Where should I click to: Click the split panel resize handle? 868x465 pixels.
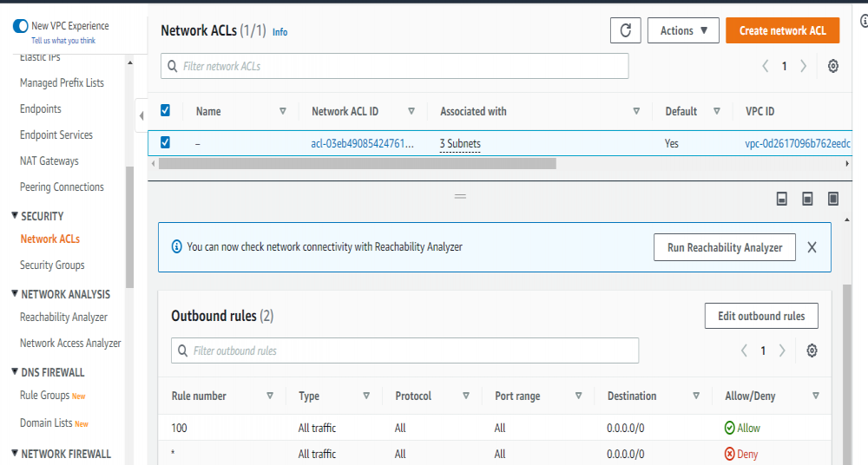click(460, 196)
